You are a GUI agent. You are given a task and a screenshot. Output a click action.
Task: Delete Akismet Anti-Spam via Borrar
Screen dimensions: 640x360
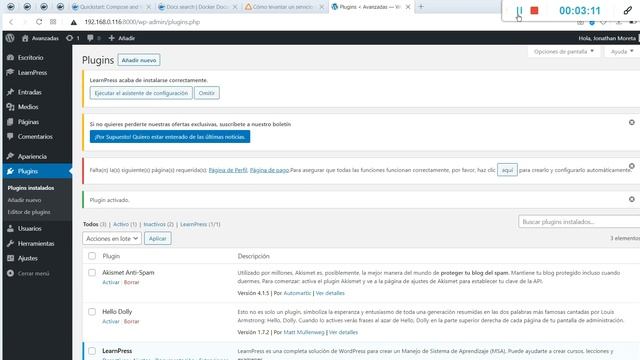[131, 282]
